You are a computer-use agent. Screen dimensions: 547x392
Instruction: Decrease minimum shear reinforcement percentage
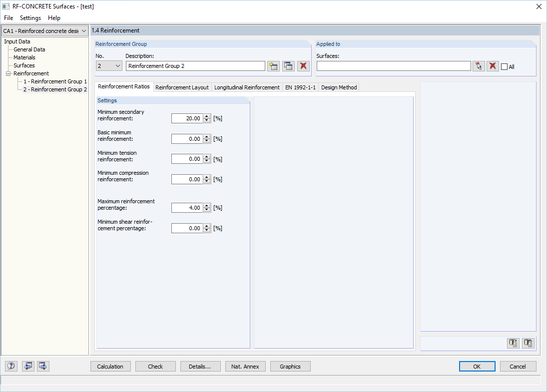pyautogui.click(x=207, y=231)
